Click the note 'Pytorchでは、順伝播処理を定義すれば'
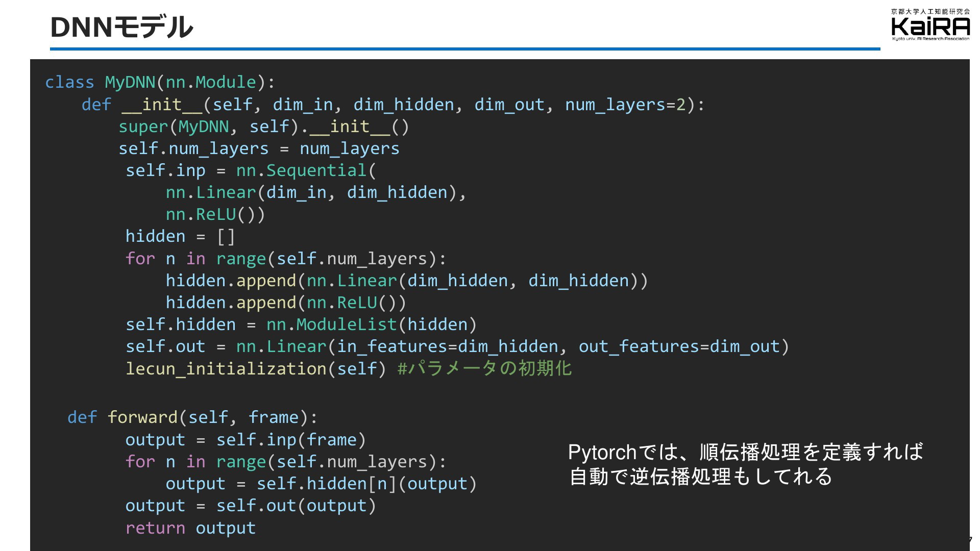This screenshot has height=551, width=980. (x=746, y=452)
